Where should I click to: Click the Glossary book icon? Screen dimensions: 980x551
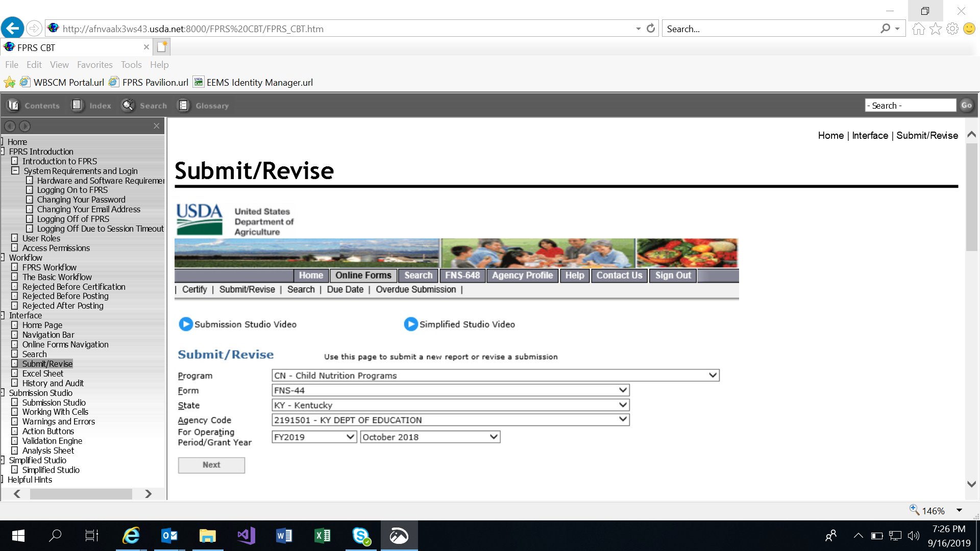[x=183, y=106]
